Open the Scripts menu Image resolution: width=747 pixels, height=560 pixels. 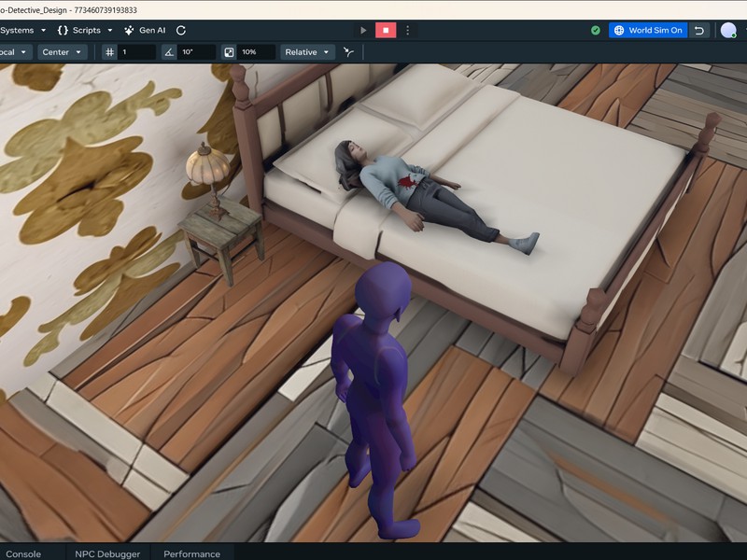click(x=85, y=31)
